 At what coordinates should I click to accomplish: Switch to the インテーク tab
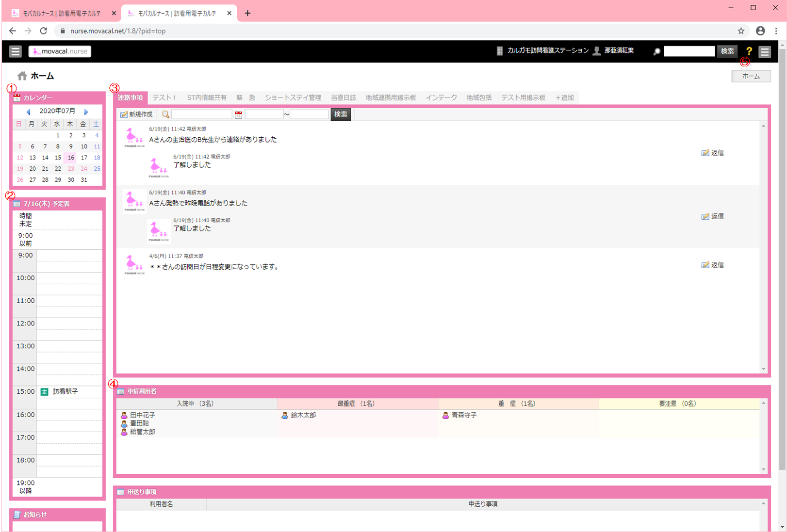point(441,97)
